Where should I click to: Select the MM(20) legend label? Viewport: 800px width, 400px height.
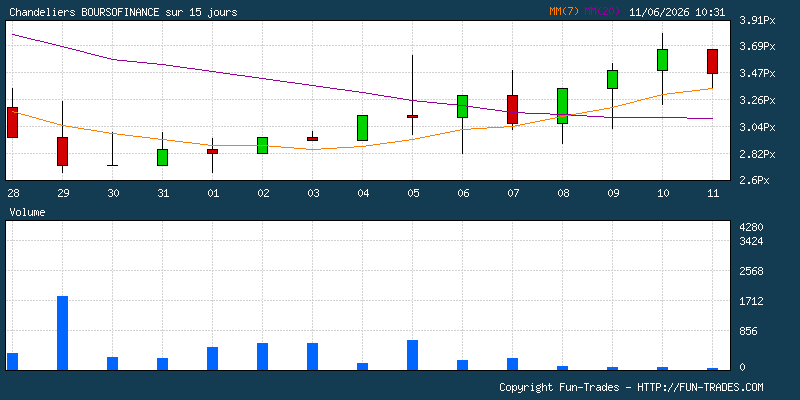point(602,11)
